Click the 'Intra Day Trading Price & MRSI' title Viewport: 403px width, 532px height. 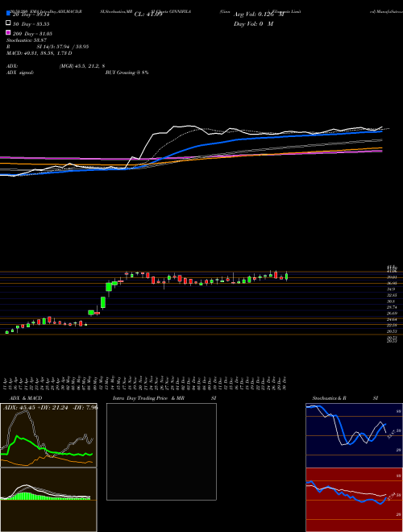coord(164,398)
